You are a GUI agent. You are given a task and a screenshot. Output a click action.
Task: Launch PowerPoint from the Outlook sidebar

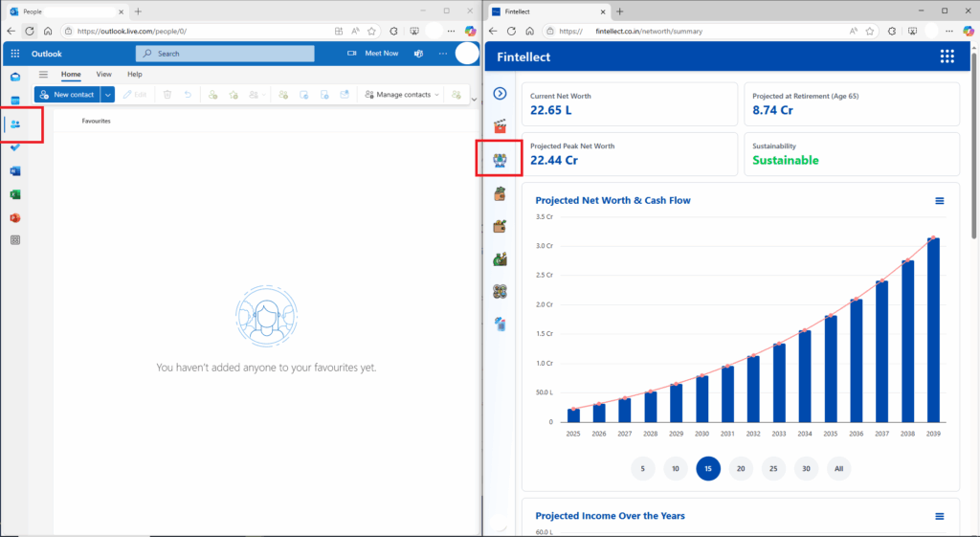(15, 217)
